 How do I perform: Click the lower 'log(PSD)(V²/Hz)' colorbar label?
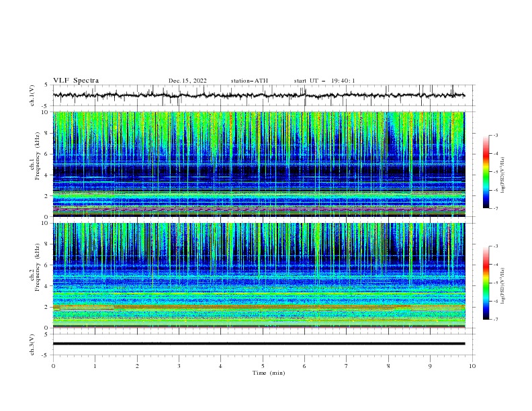[502, 285]
